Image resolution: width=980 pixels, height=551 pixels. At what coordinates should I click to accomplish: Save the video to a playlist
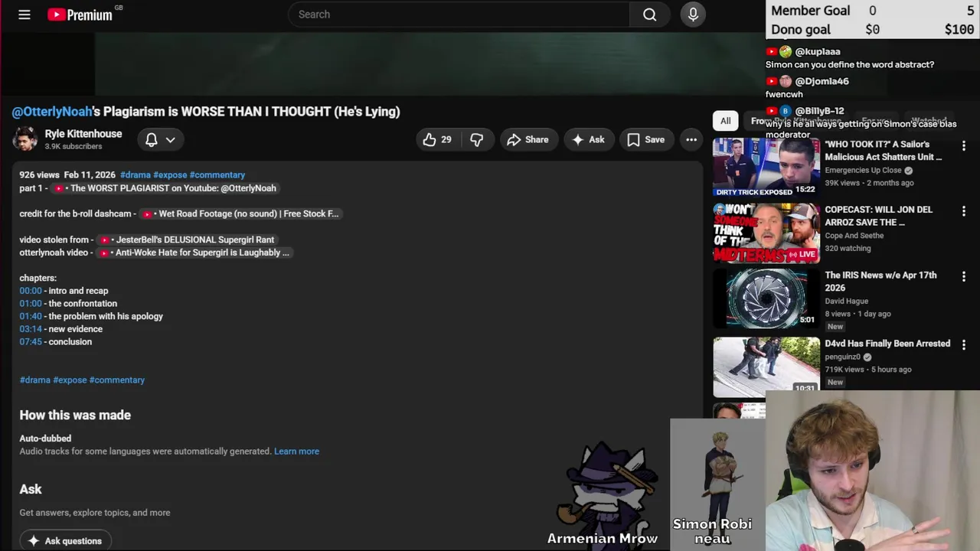[x=646, y=139]
